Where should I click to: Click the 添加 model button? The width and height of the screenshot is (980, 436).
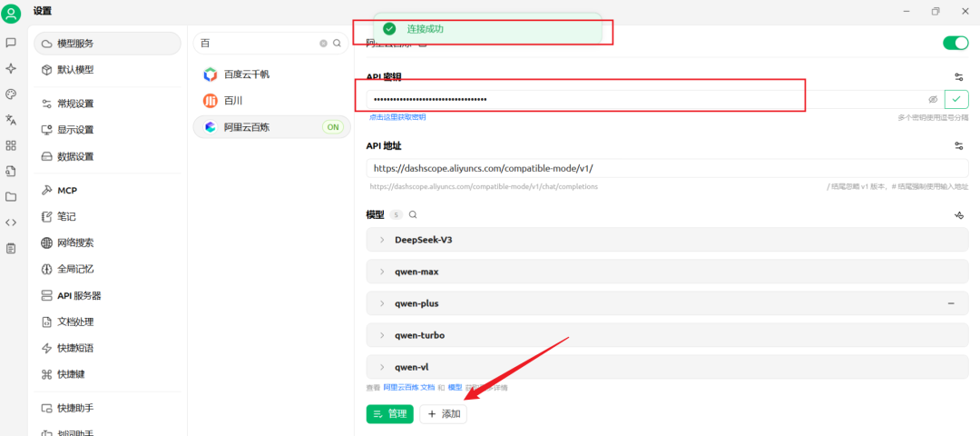tap(443, 413)
